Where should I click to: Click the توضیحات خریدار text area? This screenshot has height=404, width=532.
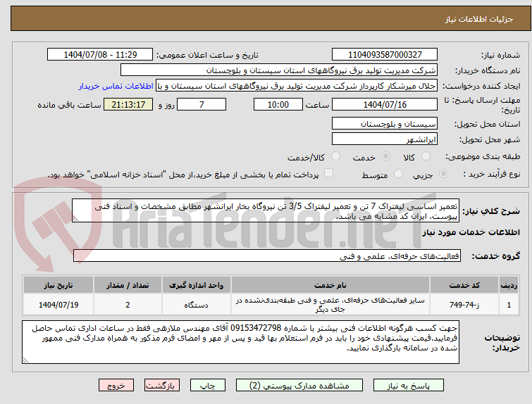240,342
